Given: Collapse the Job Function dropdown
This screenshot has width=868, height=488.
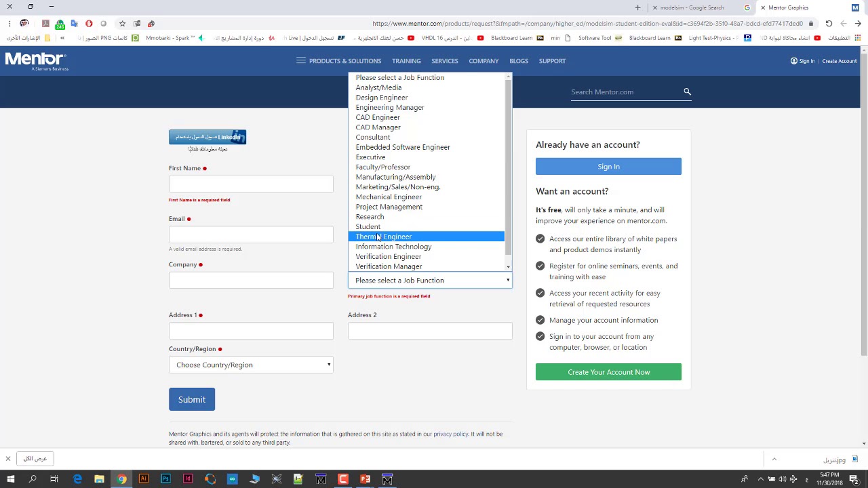Looking at the screenshot, I should point(430,280).
